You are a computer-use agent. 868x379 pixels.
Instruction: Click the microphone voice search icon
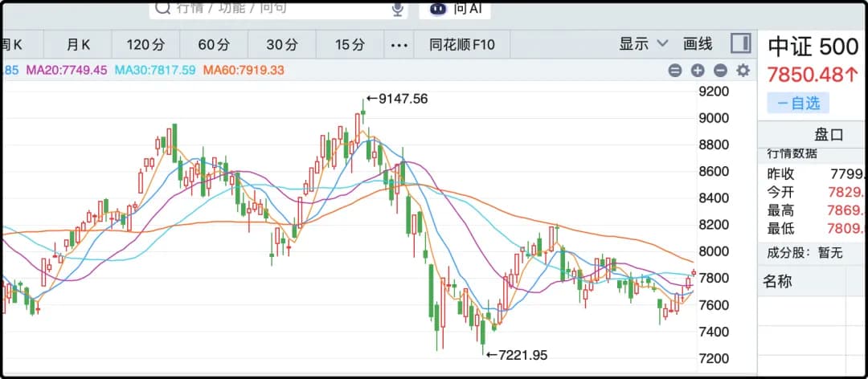(398, 8)
